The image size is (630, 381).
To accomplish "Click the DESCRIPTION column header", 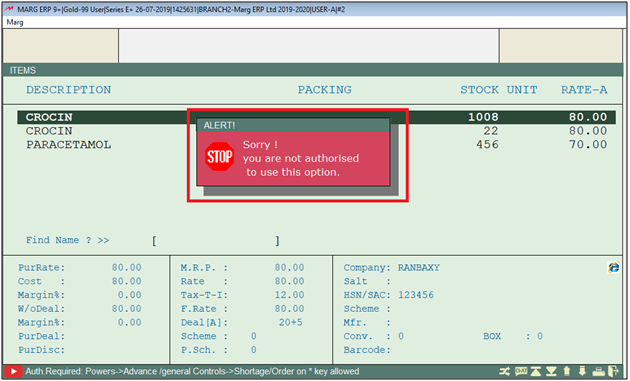I will (69, 90).
